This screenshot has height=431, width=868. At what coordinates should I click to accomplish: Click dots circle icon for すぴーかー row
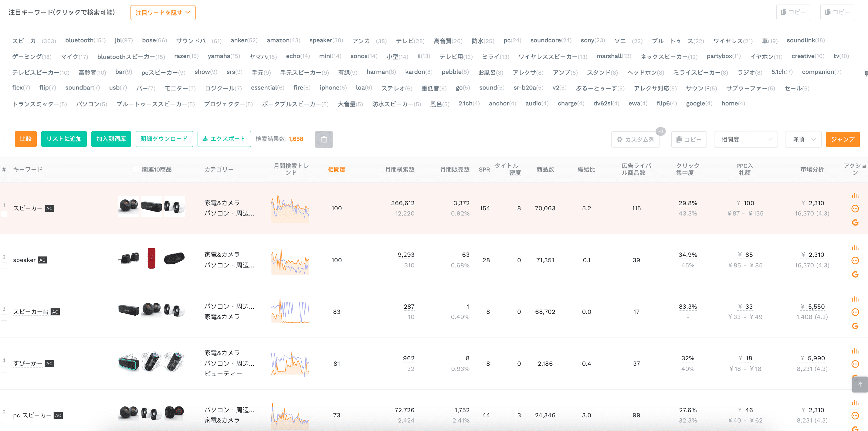click(x=855, y=364)
